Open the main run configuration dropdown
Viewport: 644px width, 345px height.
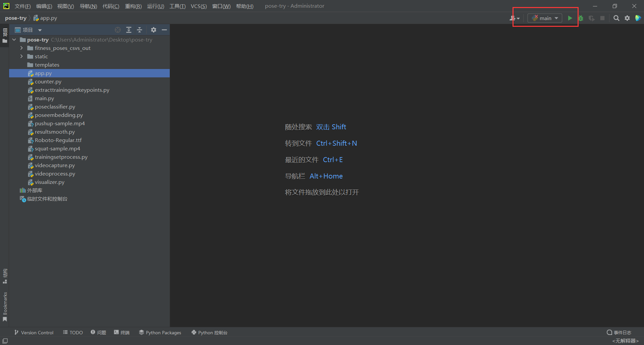(545, 18)
